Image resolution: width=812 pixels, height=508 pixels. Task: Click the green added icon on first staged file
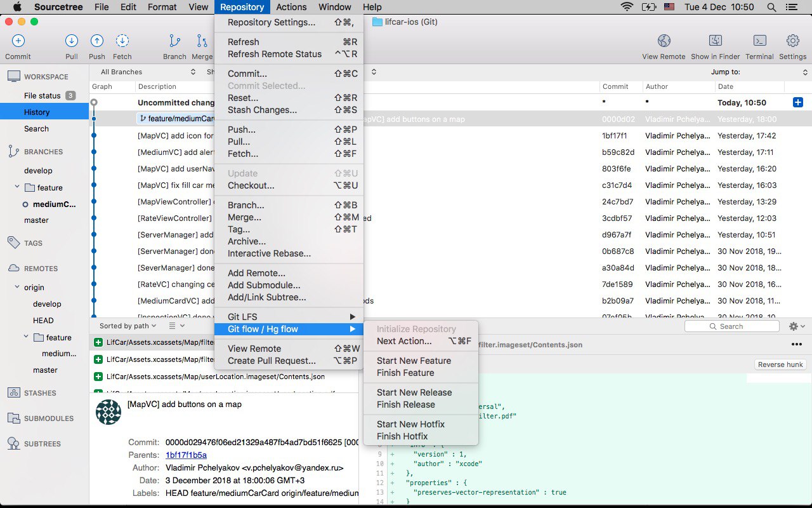pyautogui.click(x=98, y=342)
